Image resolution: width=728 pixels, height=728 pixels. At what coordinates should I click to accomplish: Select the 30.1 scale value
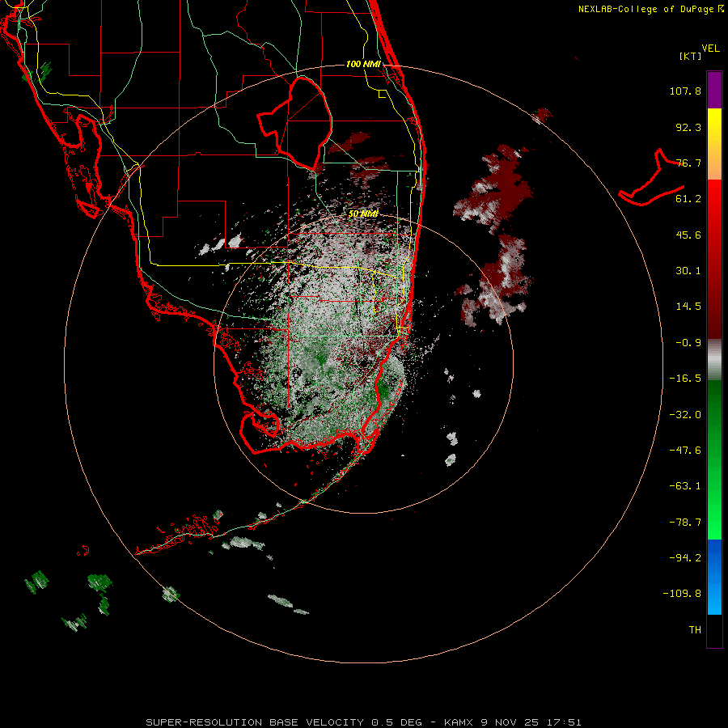coord(688,271)
